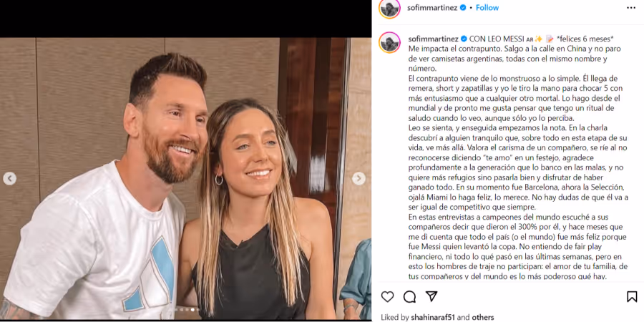Open the sofimmartinez username in the header
This screenshot has width=644, height=322.
[432, 8]
